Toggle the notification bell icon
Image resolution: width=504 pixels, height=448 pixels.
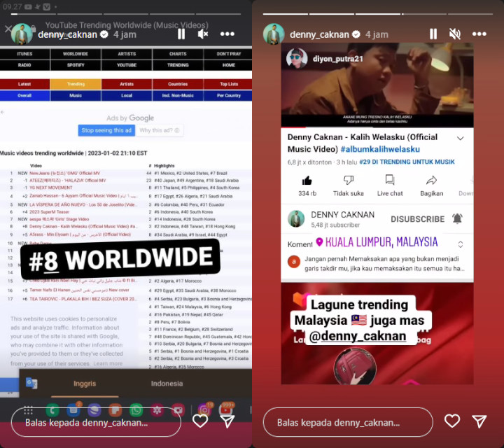457,218
